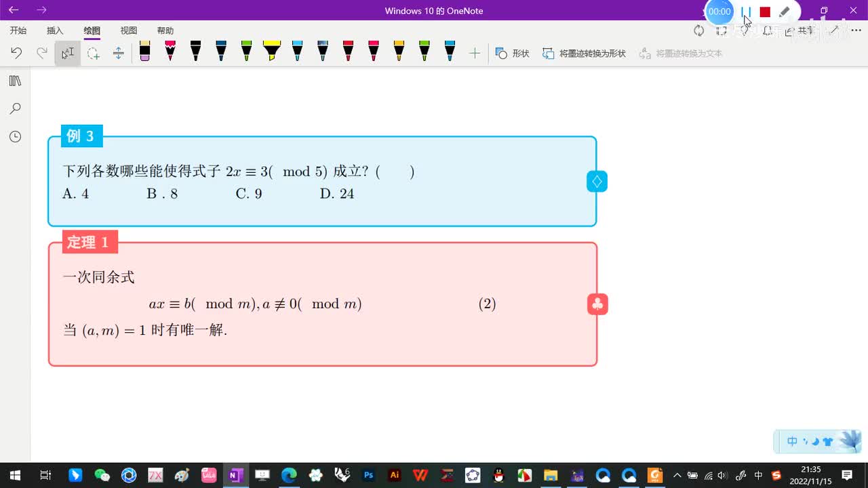The height and width of the screenshot is (488, 868).
Task: Open the taskbar clock showing 21:35
Action: point(811,475)
